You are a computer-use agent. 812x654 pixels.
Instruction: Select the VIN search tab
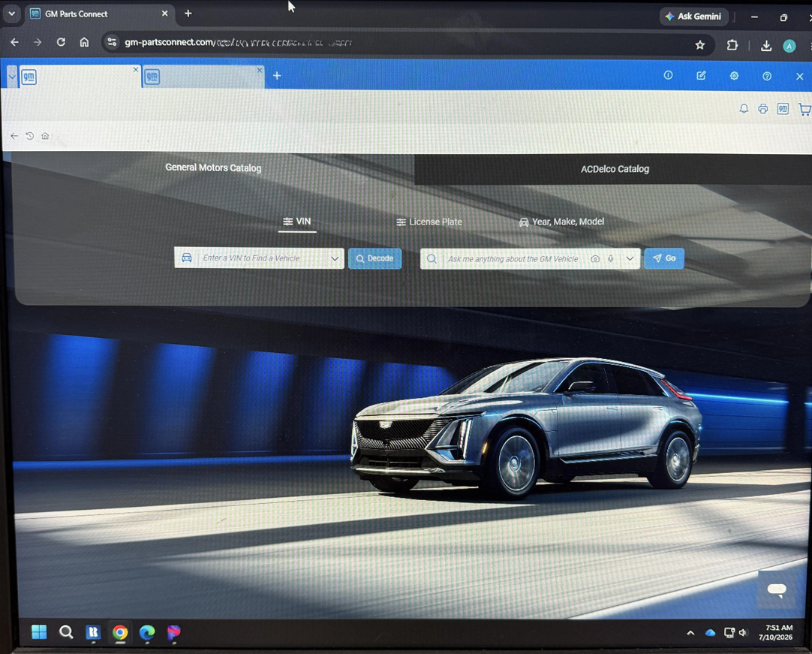[297, 222]
